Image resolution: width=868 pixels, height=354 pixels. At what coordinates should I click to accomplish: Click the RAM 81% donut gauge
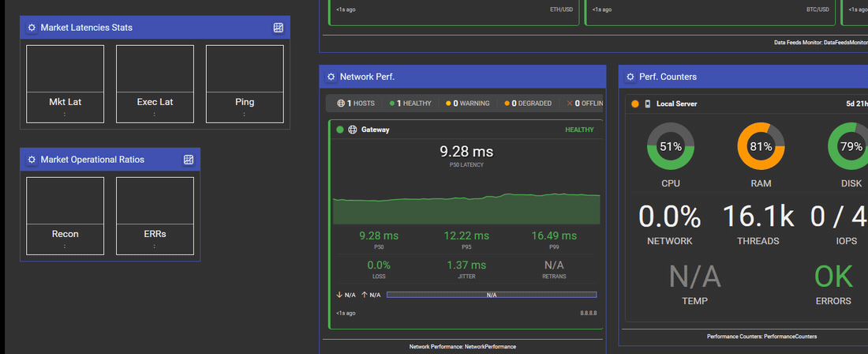pos(761,146)
